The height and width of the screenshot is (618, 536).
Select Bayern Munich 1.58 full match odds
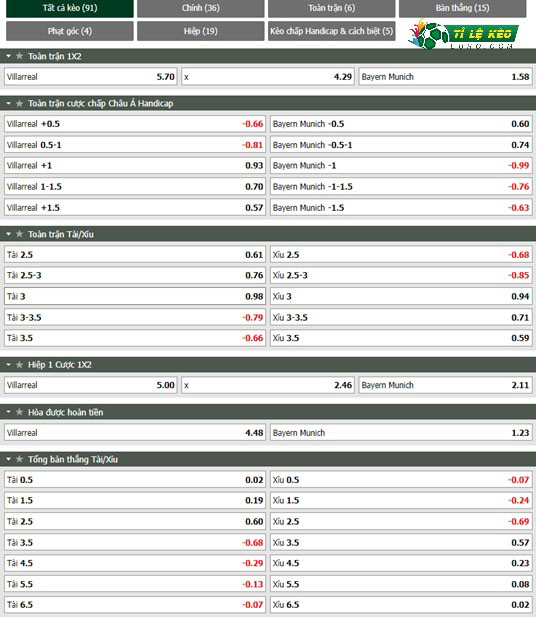[445, 77]
